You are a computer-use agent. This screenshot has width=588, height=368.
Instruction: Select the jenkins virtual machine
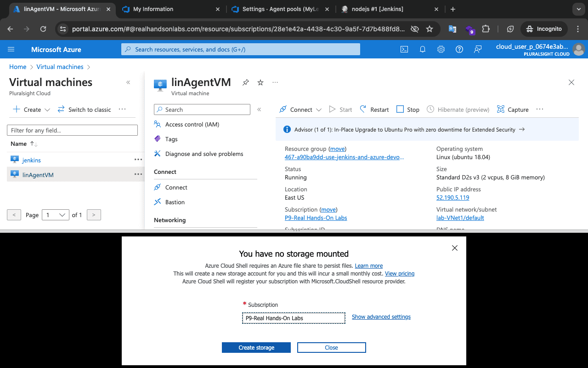[x=32, y=160]
